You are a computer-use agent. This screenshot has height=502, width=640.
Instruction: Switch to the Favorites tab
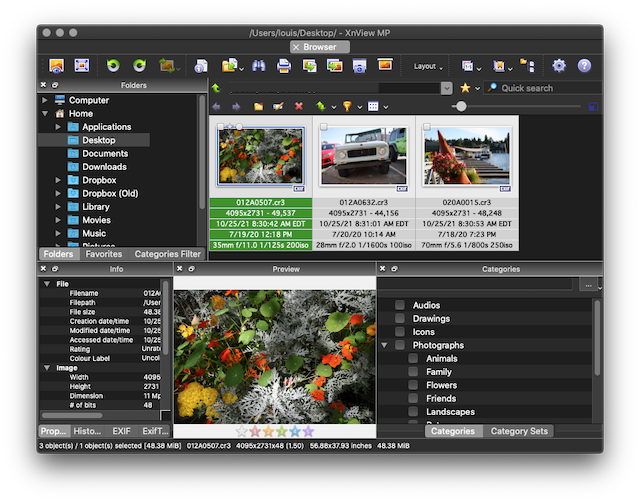[x=104, y=254]
